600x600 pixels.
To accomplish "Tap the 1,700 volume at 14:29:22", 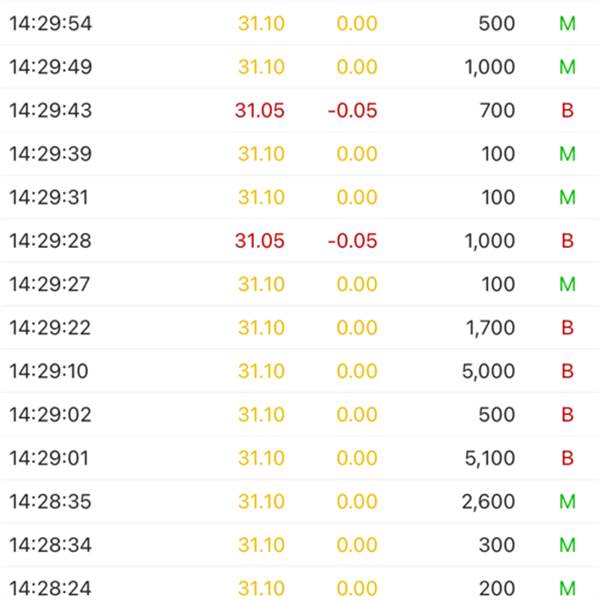I will (x=490, y=328).
